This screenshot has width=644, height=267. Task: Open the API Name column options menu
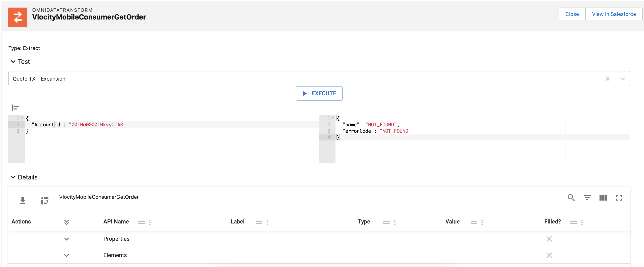click(150, 222)
